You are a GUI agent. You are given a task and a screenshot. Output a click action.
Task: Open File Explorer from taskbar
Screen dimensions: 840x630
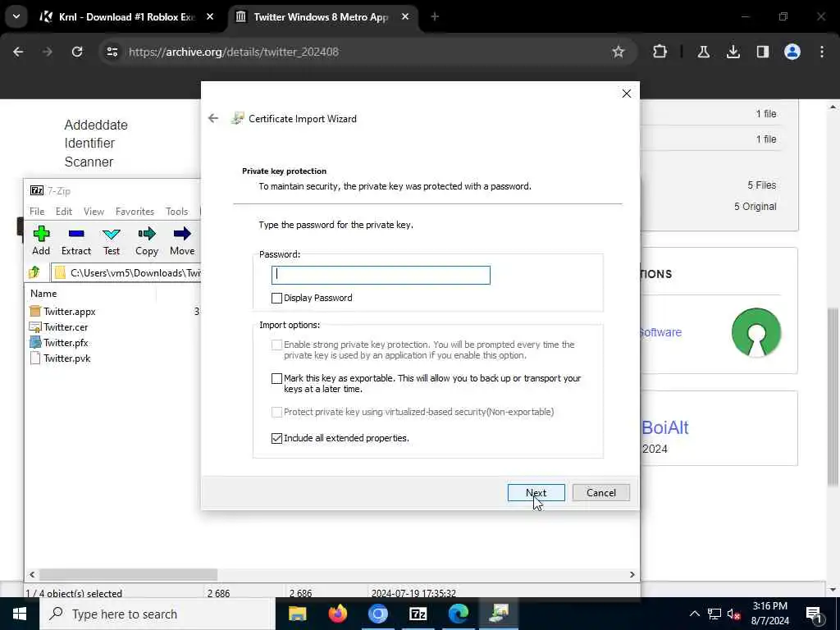point(297,614)
